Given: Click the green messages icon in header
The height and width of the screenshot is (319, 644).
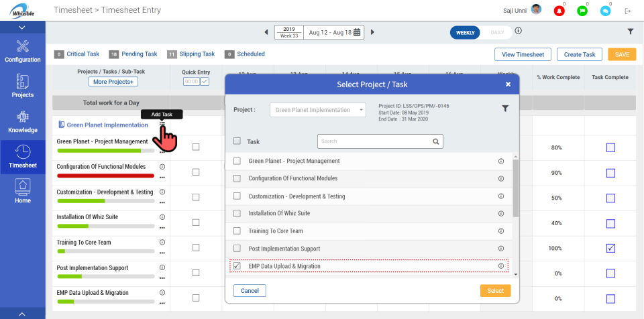Looking at the screenshot, I should pyautogui.click(x=582, y=11).
